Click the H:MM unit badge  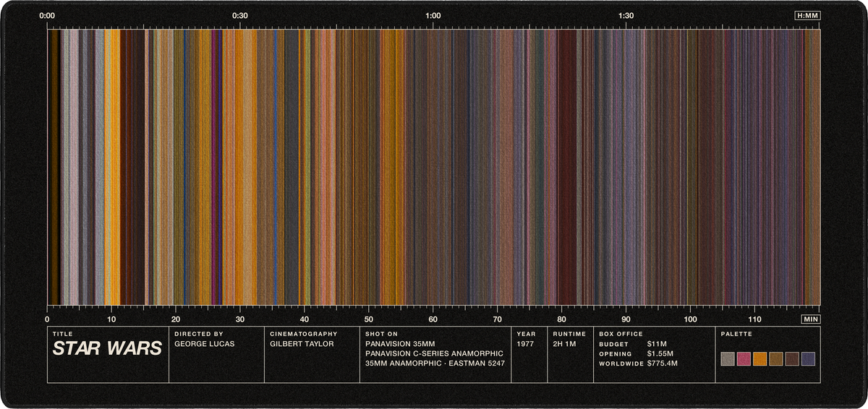[x=807, y=15]
